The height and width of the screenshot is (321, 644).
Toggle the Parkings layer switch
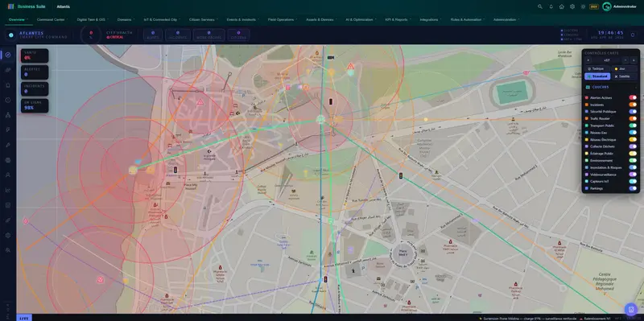[633, 188]
